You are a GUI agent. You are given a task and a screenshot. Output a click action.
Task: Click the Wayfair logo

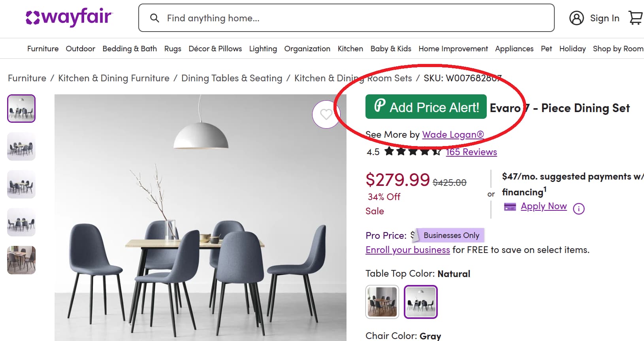(68, 17)
